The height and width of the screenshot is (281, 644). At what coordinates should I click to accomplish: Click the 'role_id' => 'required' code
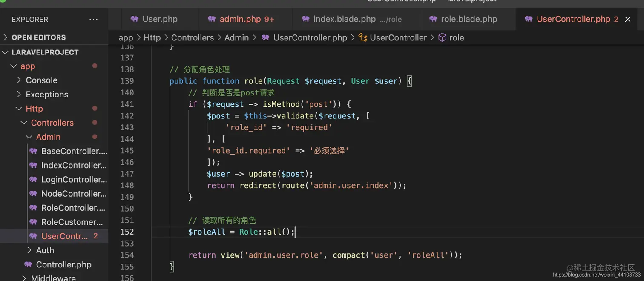pyautogui.click(x=279, y=127)
